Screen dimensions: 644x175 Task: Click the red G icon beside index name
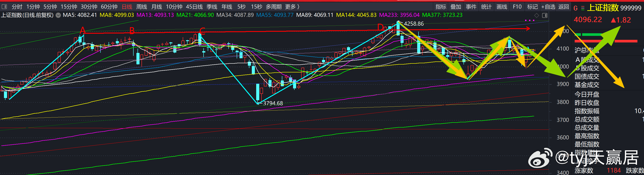[576, 8]
